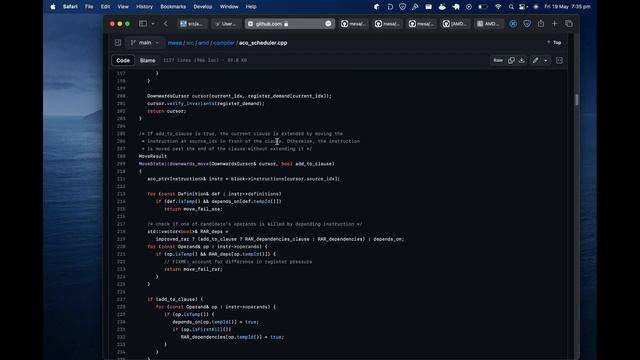Switch to the second mesa GitHub tab
Image resolution: width=640 pixels, height=360 pixels.
[387, 24]
